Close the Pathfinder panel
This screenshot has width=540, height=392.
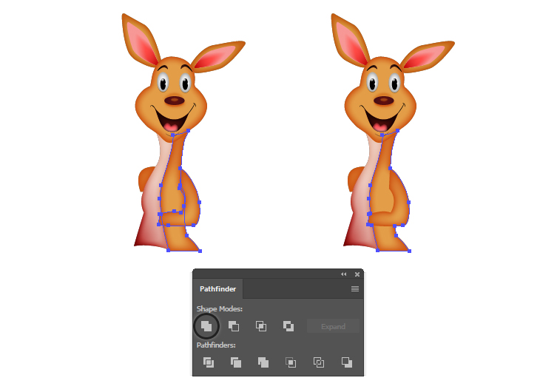point(357,274)
